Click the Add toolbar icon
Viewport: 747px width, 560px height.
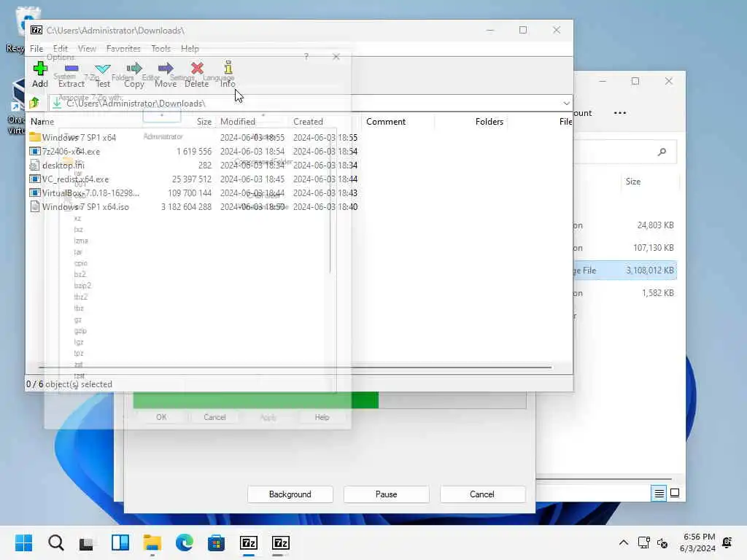click(40, 69)
